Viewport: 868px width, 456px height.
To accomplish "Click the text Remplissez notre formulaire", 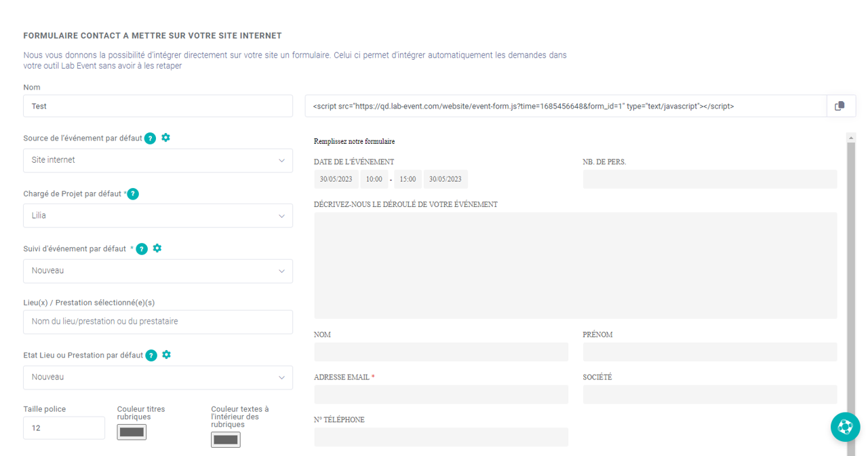I will point(354,141).
